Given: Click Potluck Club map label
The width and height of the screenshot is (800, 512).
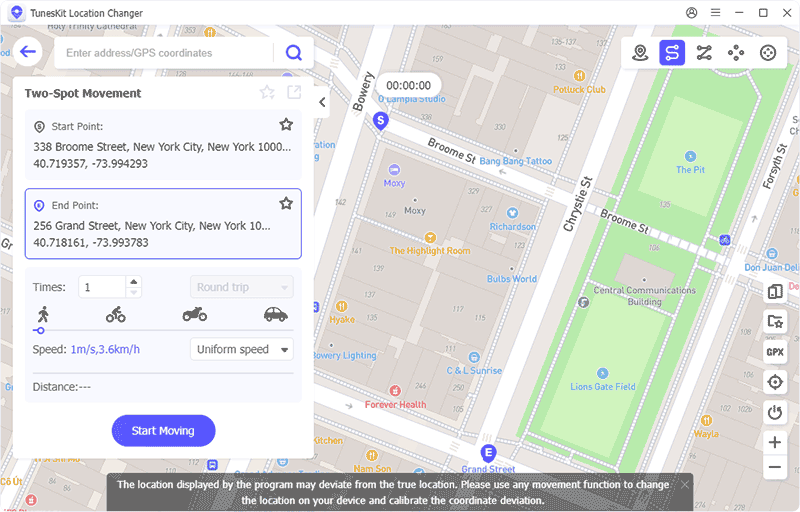Looking at the screenshot, I should pos(579,89).
